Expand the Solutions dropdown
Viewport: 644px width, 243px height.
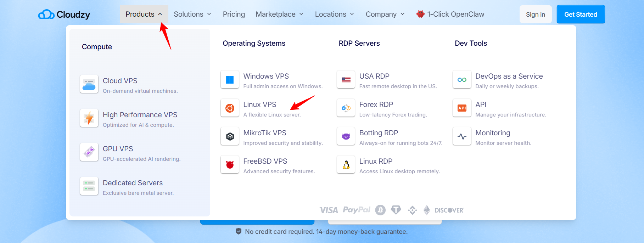(x=192, y=14)
